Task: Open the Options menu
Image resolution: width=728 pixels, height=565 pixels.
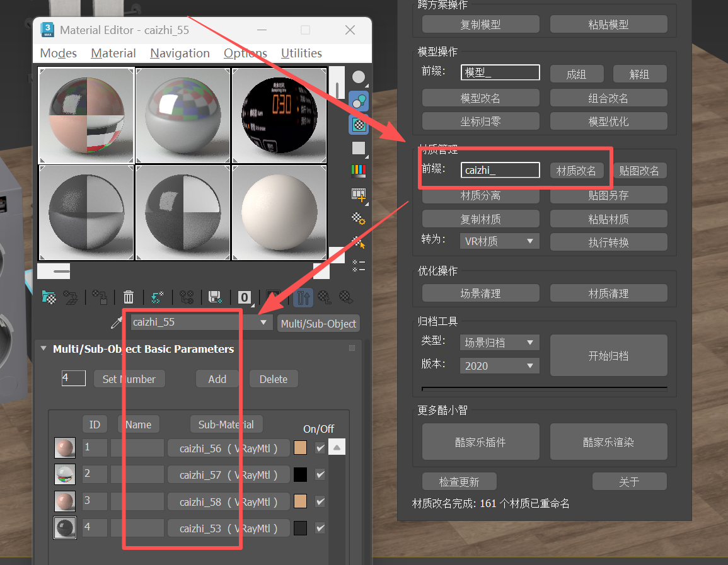Action: pos(245,54)
